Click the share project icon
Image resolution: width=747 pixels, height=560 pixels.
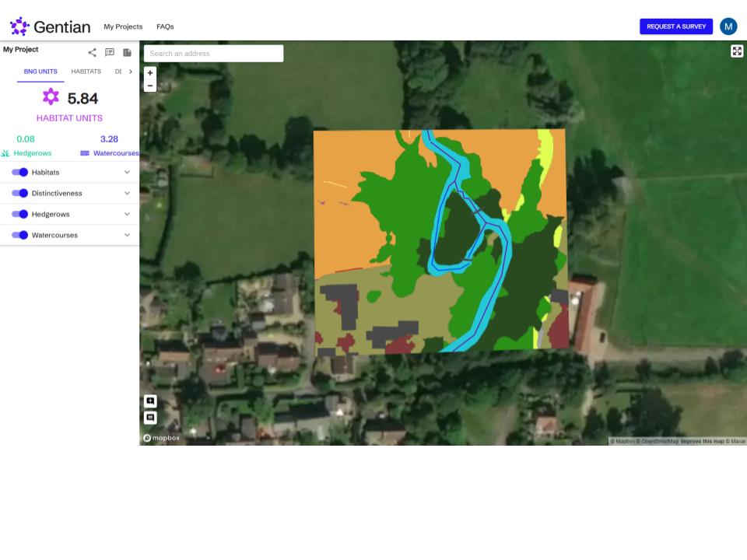point(93,53)
